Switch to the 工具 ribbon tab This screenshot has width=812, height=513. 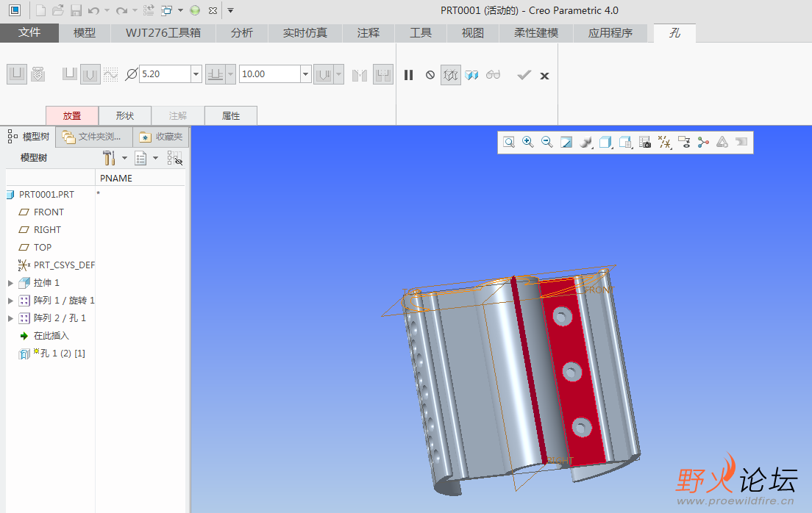click(421, 32)
